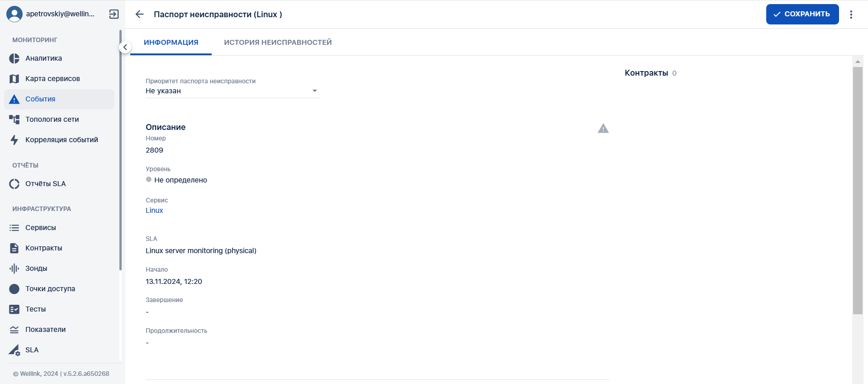Open Тесты page

(59, 309)
